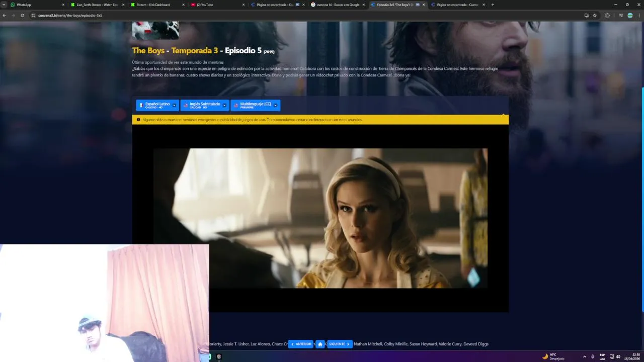This screenshot has width=644, height=362.
Task: Click the OBS icon in the taskbar
Action: 219,356
